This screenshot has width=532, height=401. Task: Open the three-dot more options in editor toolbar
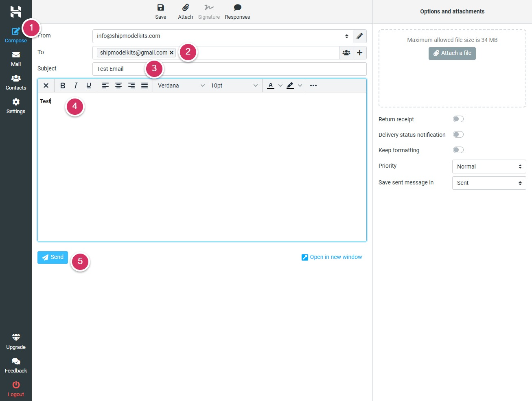313,85
